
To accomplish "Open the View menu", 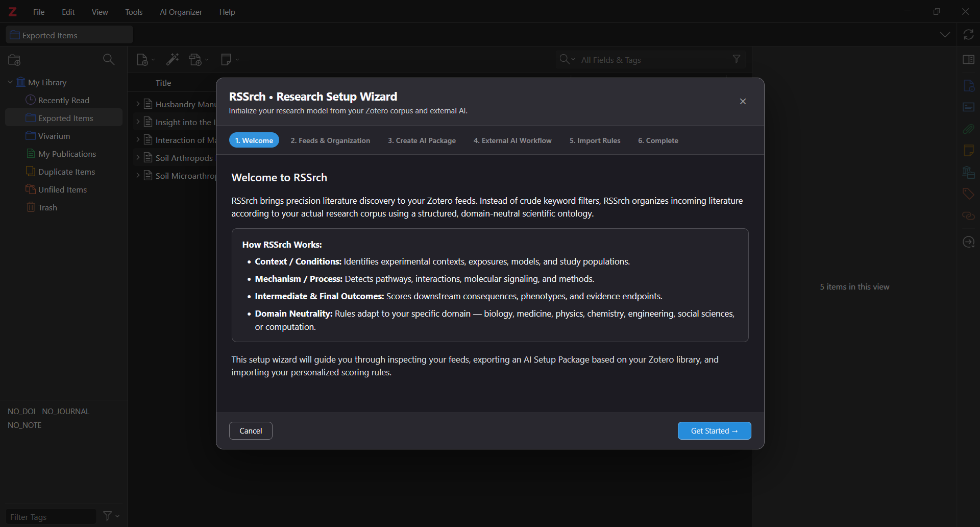I will (100, 12).
